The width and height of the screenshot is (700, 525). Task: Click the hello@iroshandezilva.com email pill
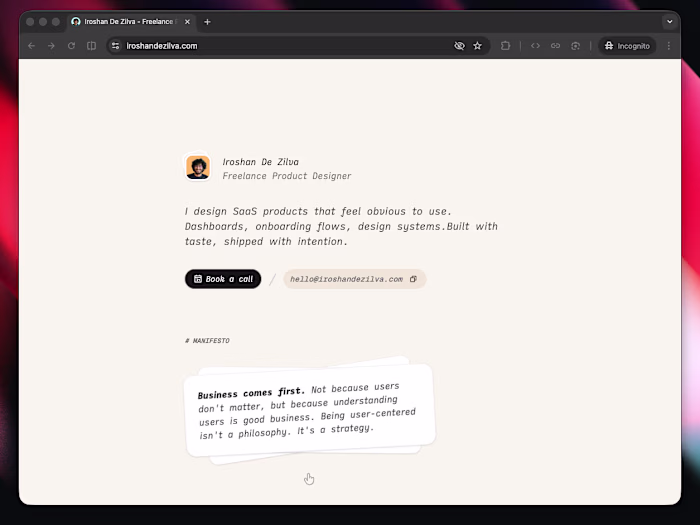click(354, 279)
